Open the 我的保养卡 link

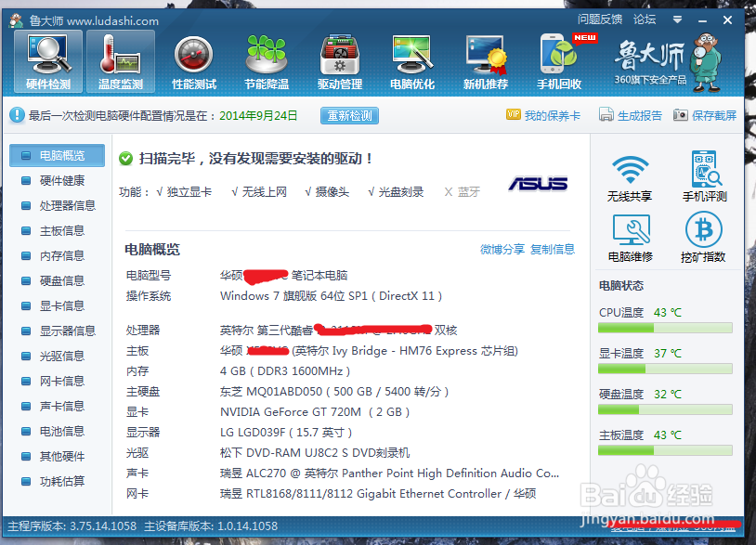tap(552, 116)
